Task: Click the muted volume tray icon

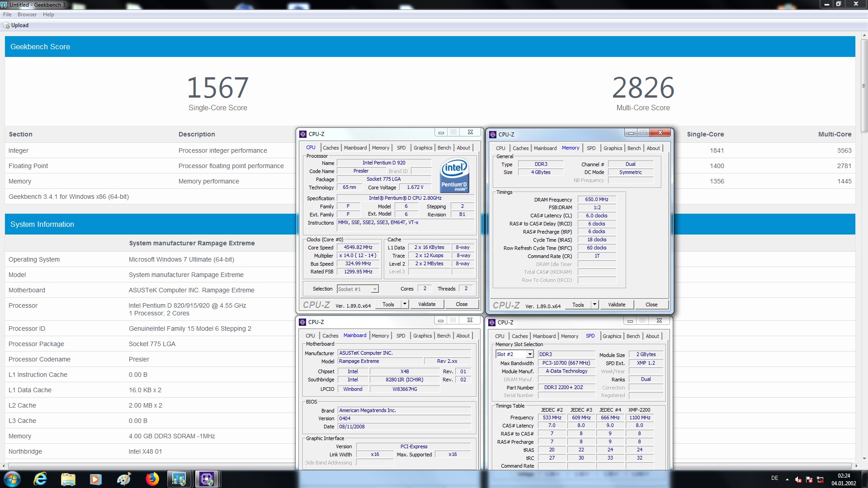Action: pyautogui.click(x=798, y=479)
